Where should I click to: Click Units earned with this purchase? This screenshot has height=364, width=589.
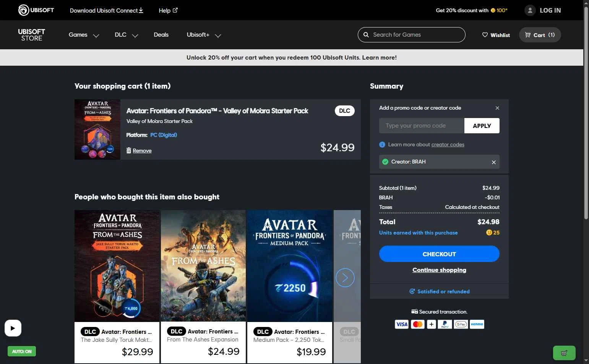tap(418, 233)
